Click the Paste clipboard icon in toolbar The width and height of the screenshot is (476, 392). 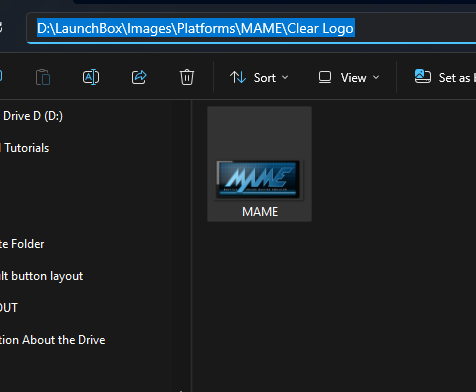pos(43,77)
